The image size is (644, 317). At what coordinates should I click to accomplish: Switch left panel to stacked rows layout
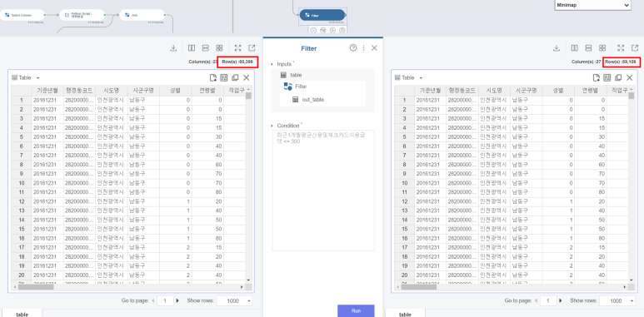tap(205, 48)
